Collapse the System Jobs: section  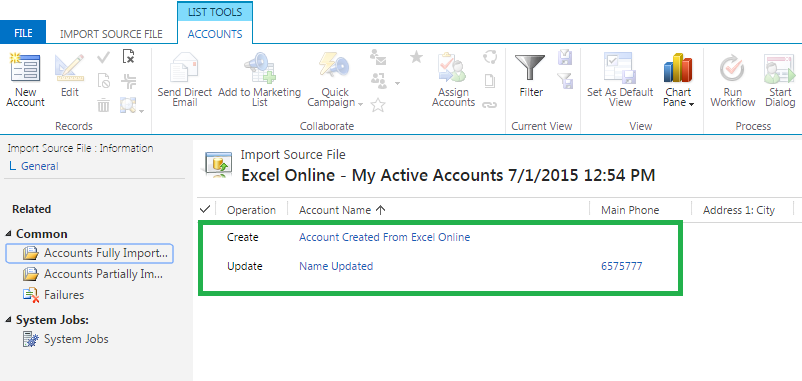pos(8,320)
